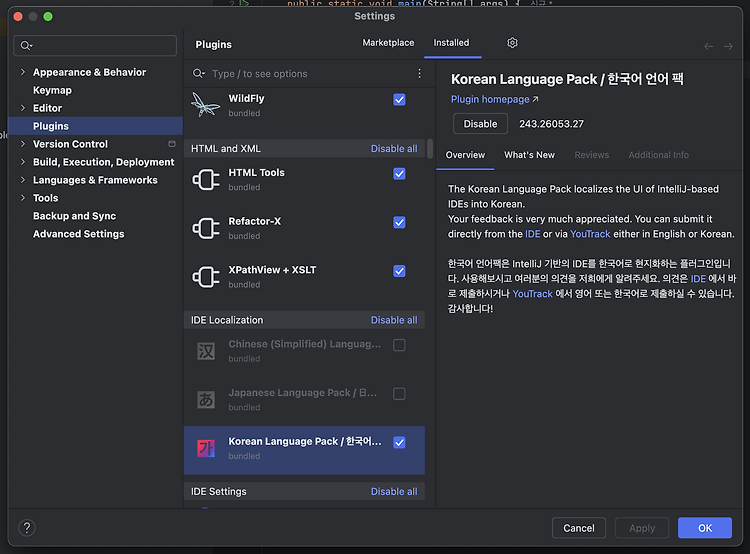750x554 pixels.
Task: Open the YouTrack link in Korean description
Action: point(532,294)
